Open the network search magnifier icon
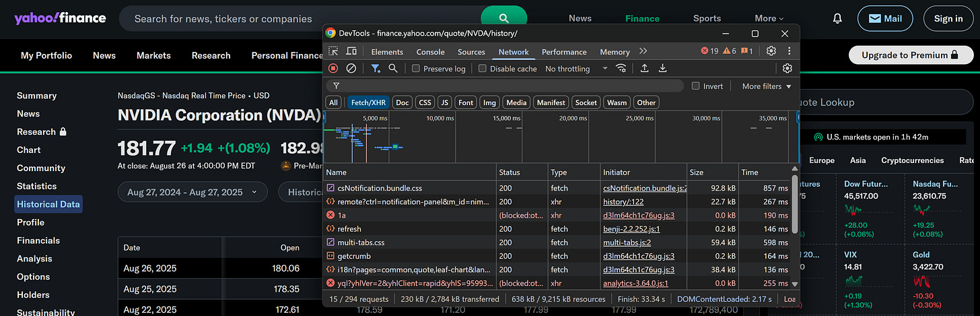Viewport: 980px width, 316px height. pyautogui.click(x=393, y=68)
